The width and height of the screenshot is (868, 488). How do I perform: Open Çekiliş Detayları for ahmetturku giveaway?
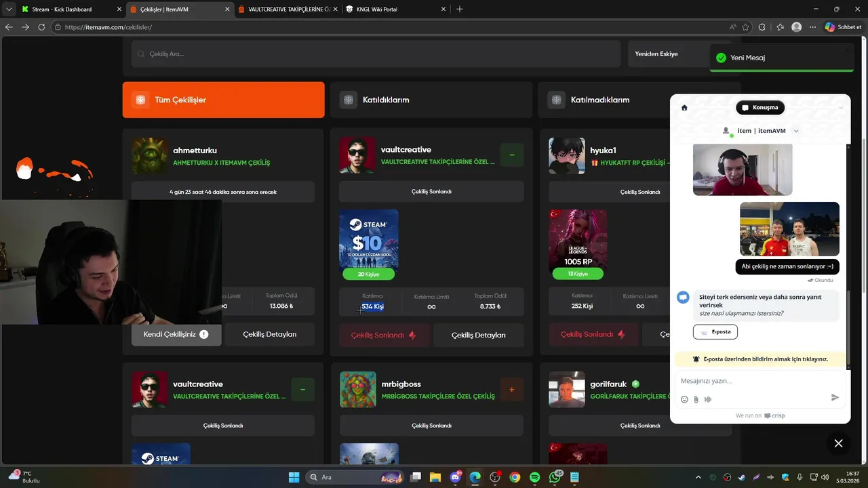pos(270,334)
